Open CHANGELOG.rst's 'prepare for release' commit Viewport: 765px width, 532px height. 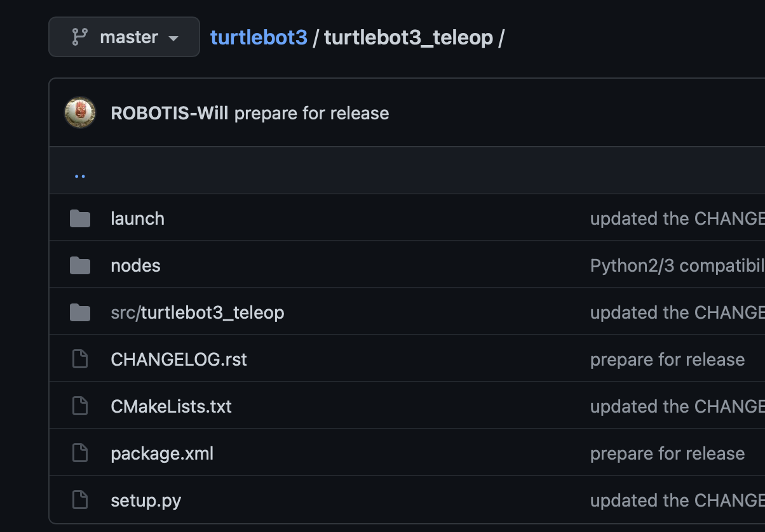tap(667, 359)
